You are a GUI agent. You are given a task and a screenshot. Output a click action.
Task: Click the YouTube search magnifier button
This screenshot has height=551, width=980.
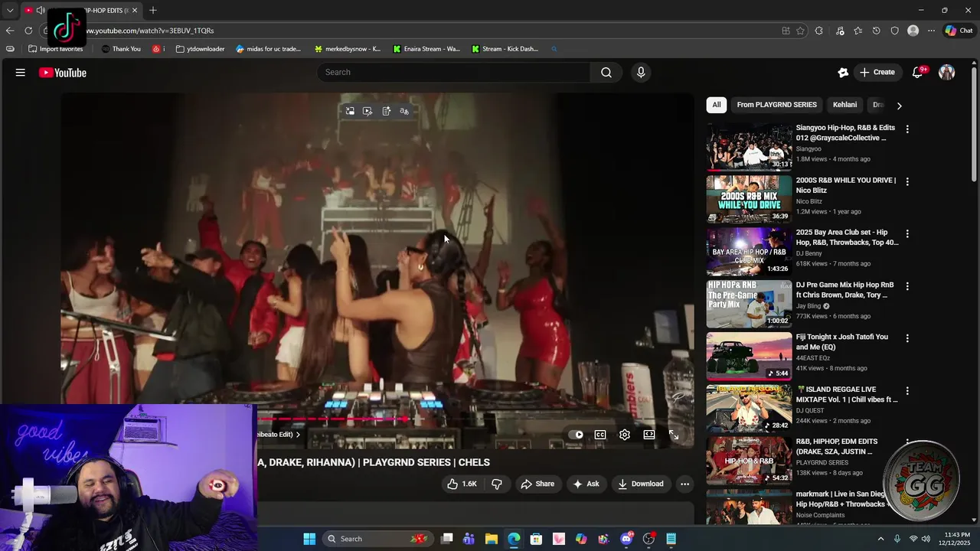pos(606,73)
